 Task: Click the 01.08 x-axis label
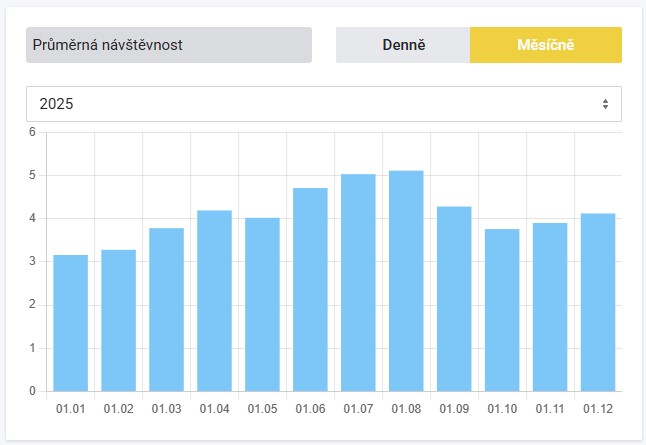click(406, 409)
